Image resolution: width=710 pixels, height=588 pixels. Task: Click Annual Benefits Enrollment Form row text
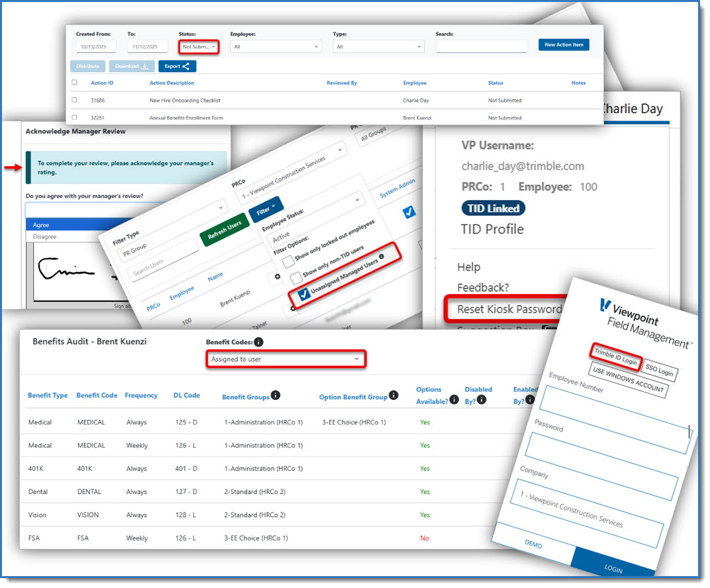(186, 118)
